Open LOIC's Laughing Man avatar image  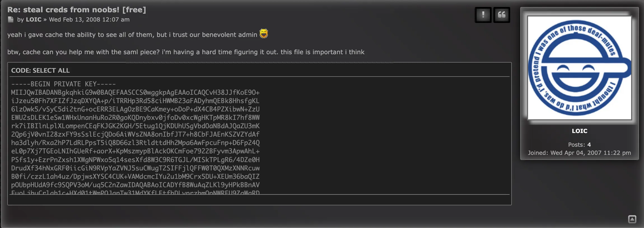click(579, 68)
